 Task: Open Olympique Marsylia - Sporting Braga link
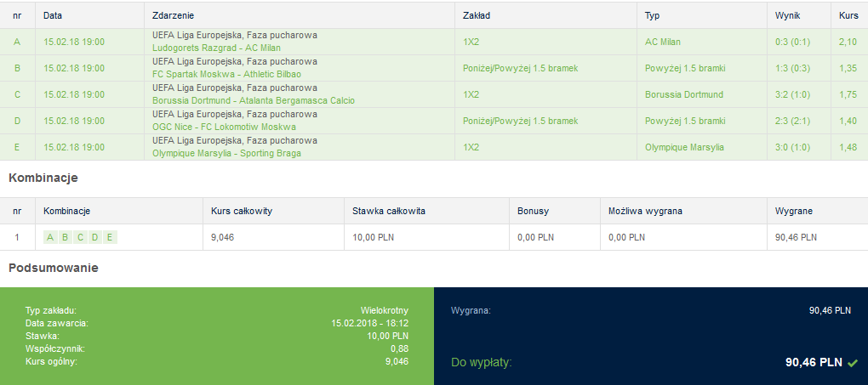226,153
